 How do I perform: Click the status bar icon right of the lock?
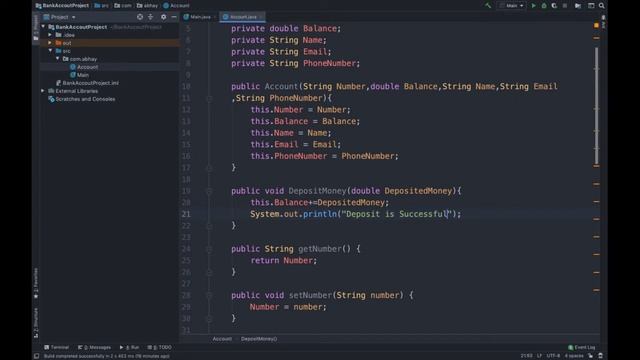(600, 356)
